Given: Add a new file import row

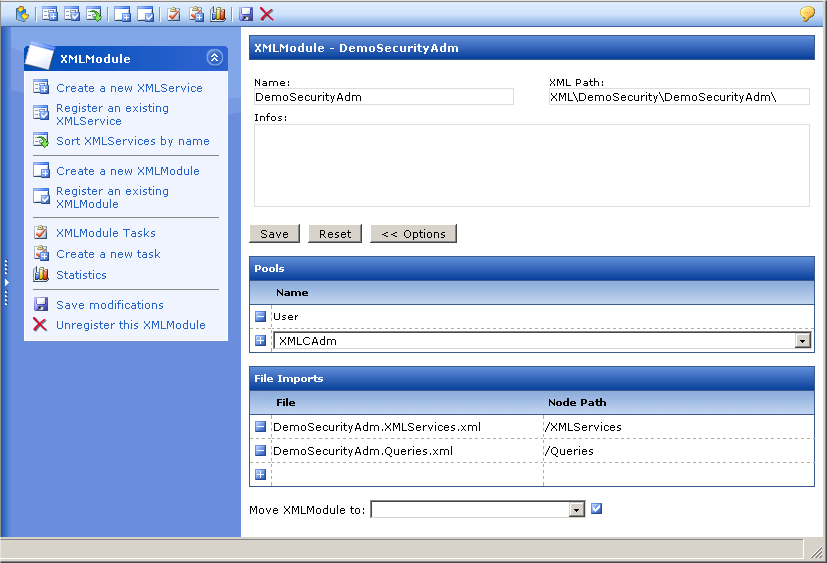Looking at the screenshot, I should [260, 474].
